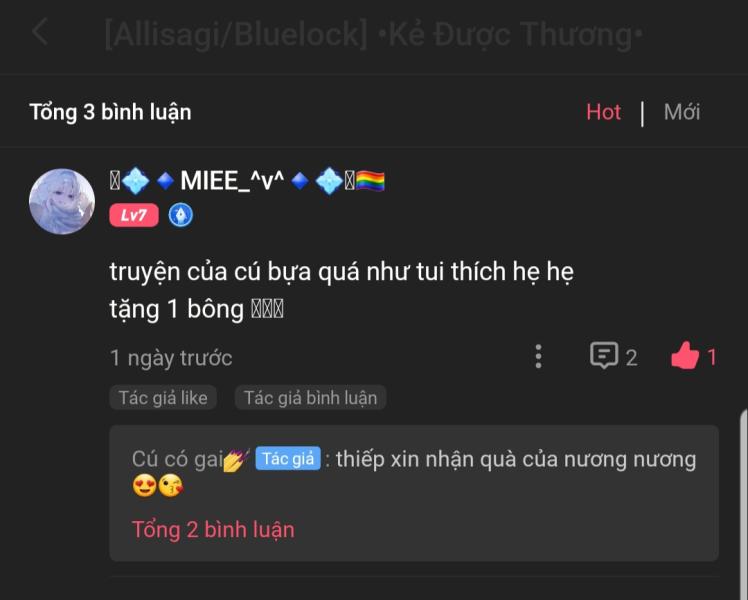Image resolution: width=748 pixels, height=600 pixels.
Task: Tap the Tác giả bình luận tag
Action: (311, 398)
